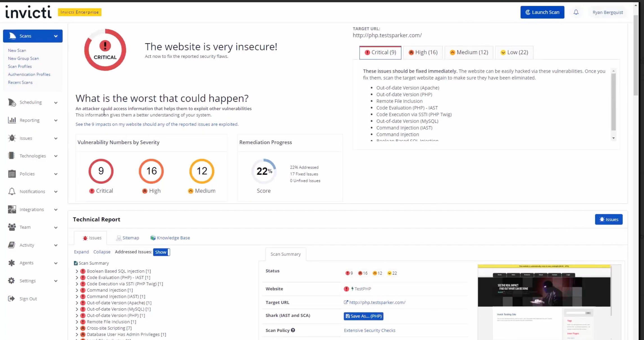Select the Scan Summary tab

coord(286,254)
